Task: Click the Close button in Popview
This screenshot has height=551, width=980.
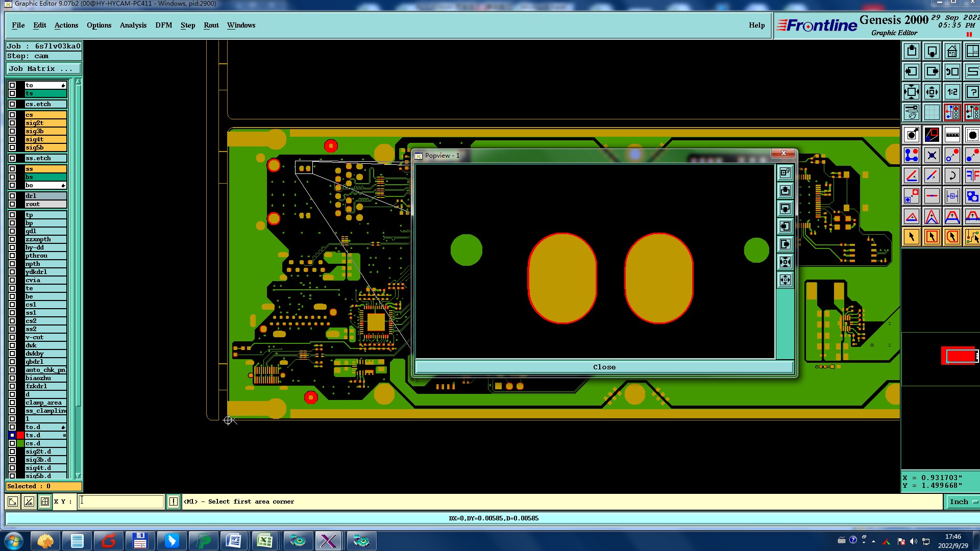Action: point(604,367)
